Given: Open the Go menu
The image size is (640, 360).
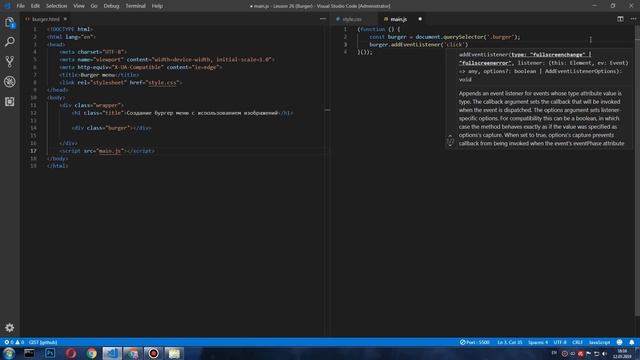Looking at the screenshot, I should 94,6.
